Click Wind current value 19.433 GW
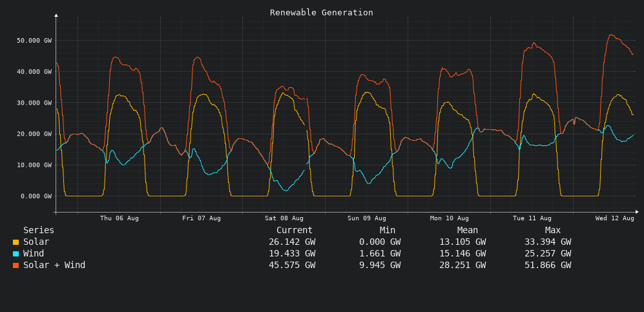Image resolution: width=644 pixels, height=312 pixels. 292,253
